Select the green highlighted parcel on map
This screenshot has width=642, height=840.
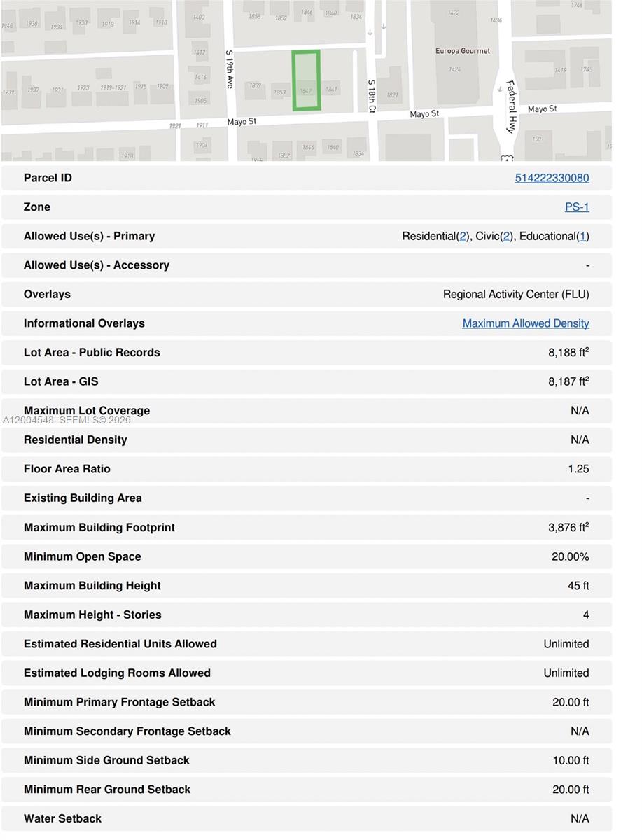coord(306,80)
